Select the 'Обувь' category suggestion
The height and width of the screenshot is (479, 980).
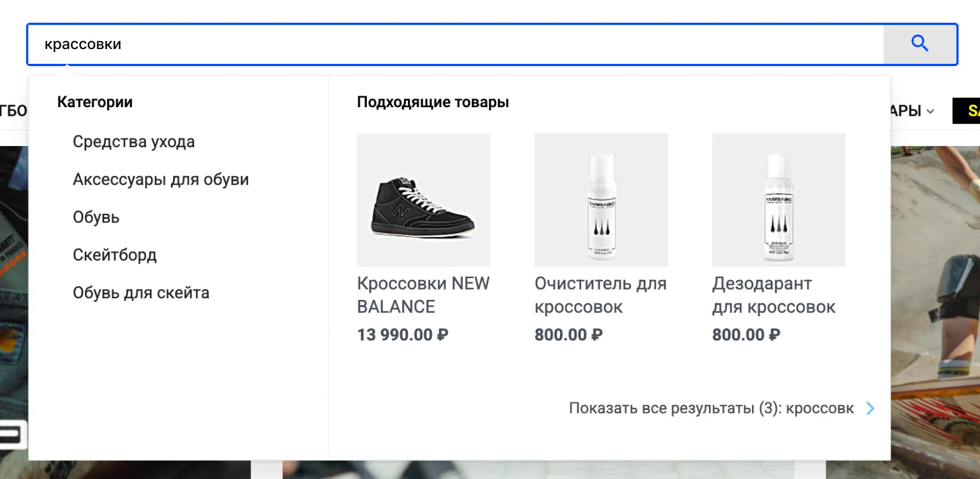(96, 217)
